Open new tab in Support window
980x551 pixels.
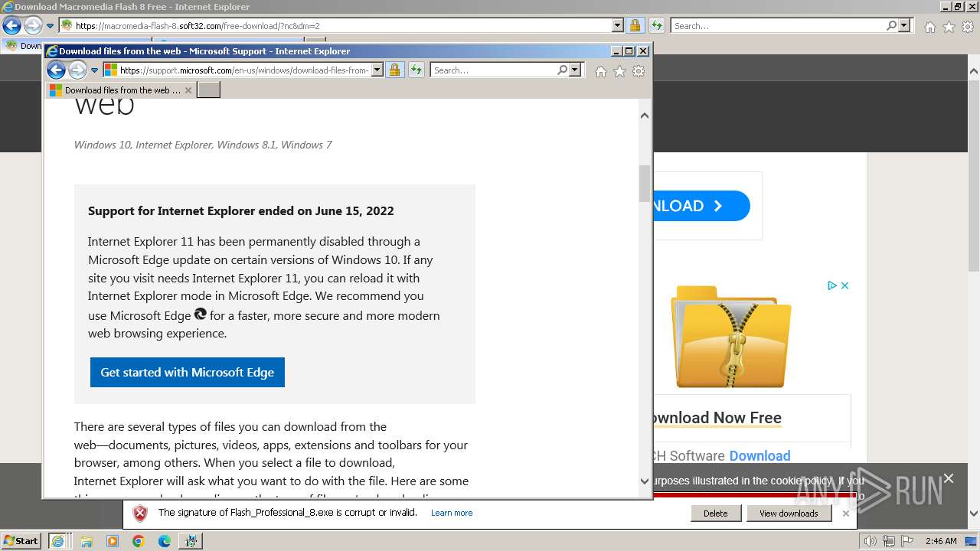[208, 90]
